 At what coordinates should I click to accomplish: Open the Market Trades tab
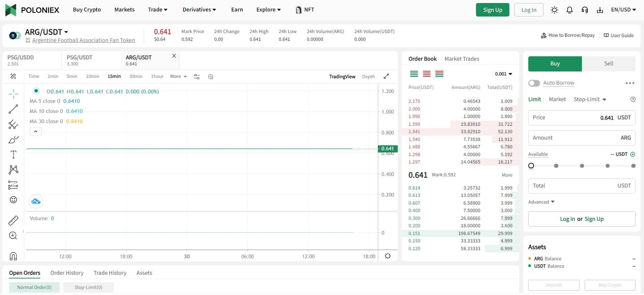(x=462, y=59)
